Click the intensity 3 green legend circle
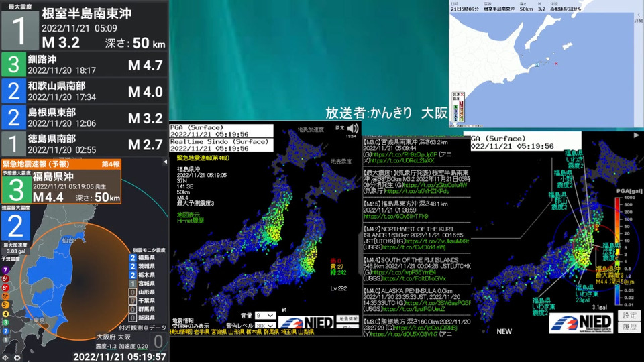644x362 pixels. (x=5, y=322)
